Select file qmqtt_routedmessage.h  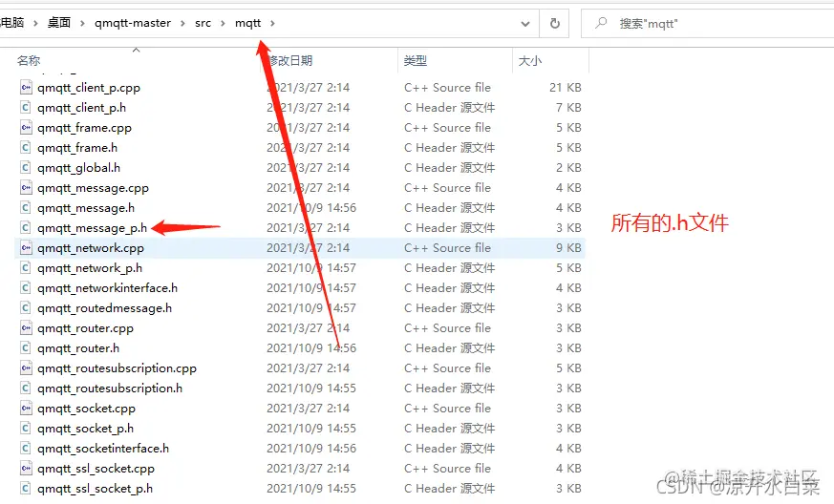pos(104,308)
